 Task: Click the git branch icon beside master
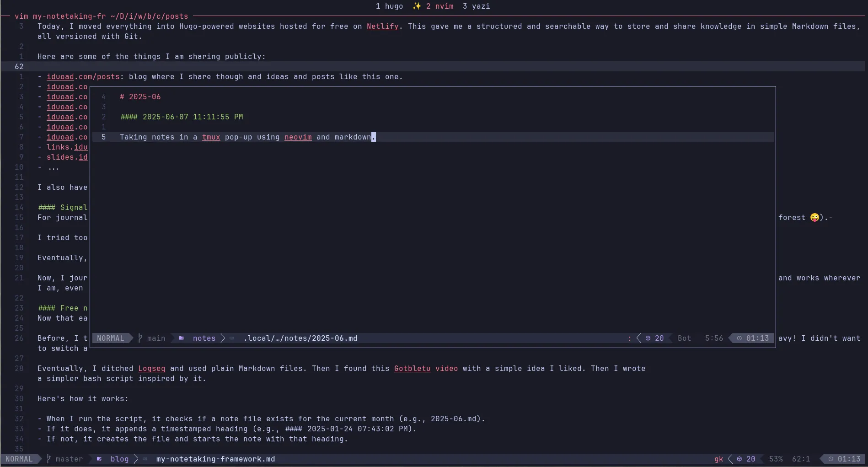point(49,459)
